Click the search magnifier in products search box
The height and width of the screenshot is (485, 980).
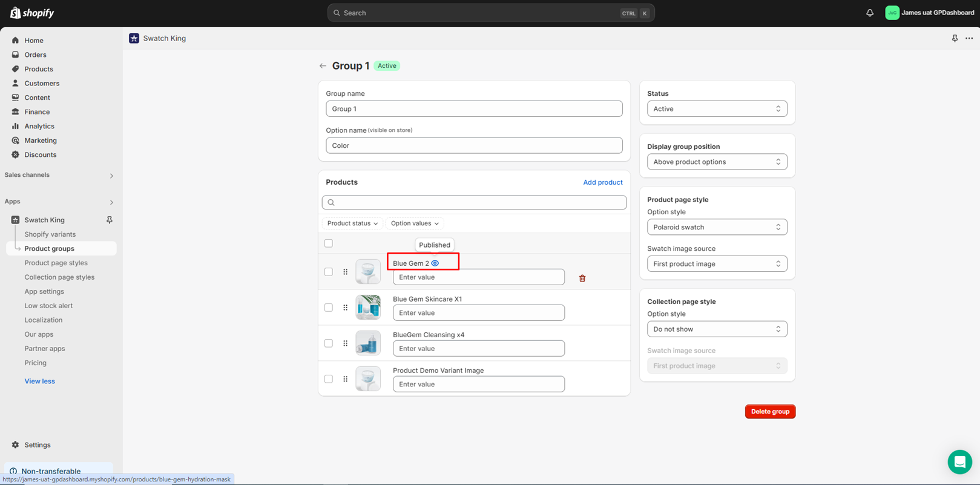[331, 203]
